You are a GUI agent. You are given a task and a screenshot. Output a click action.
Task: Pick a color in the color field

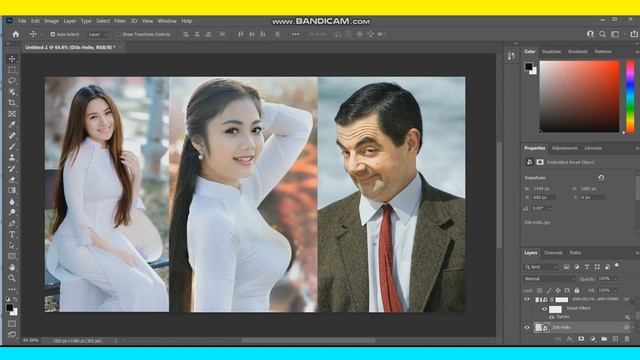pyautogui.click(x=580, y=96)
